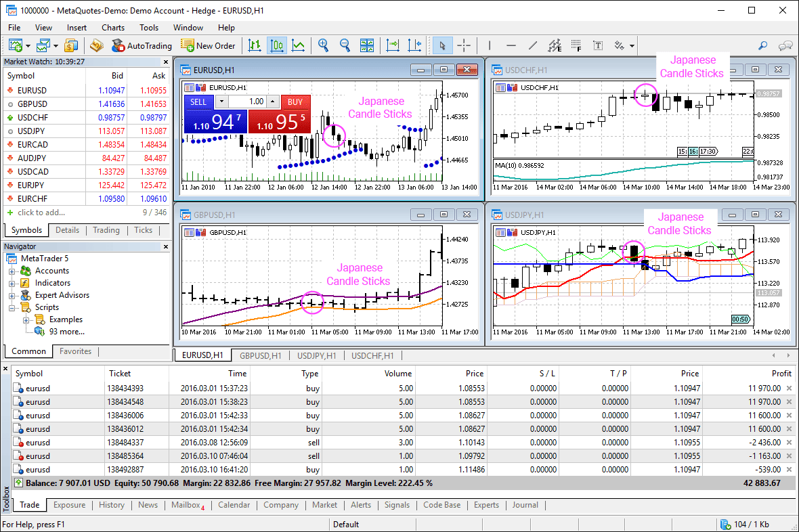Click '93 more...' in Navigator
799x532 pixels.
(67, 332)
